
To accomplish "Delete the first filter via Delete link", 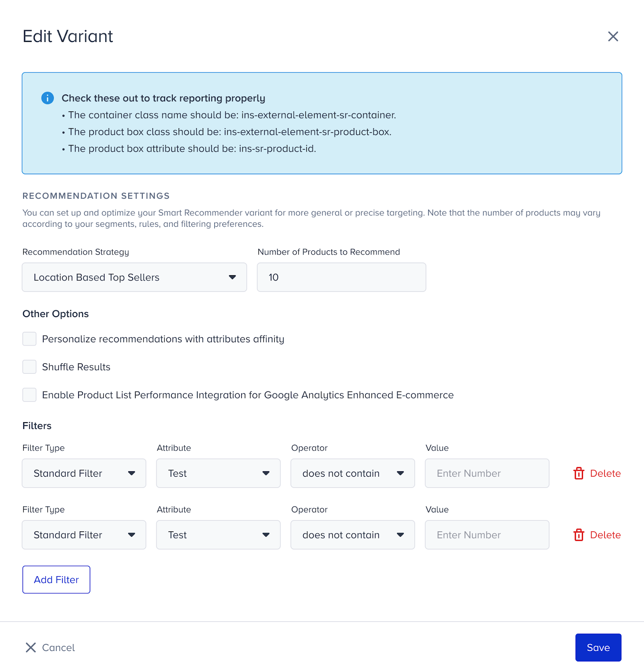I will click(x=605, y=473).
